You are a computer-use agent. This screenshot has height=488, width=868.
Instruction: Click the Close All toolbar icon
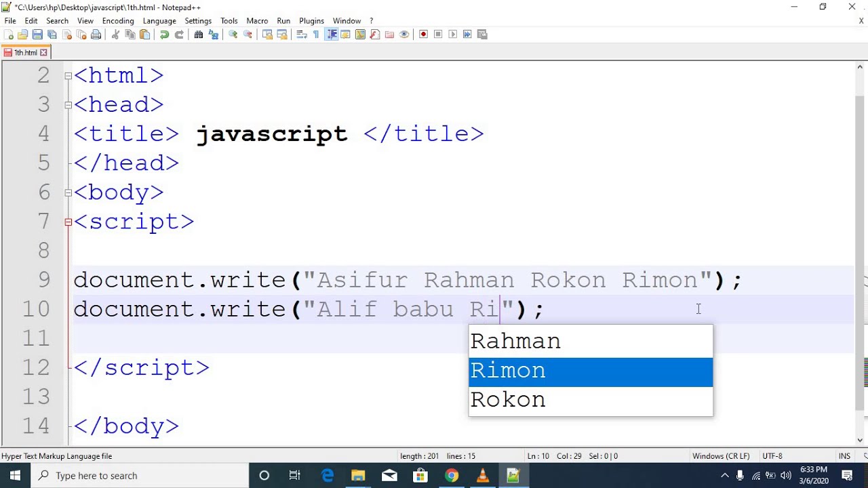pos(81,34)
